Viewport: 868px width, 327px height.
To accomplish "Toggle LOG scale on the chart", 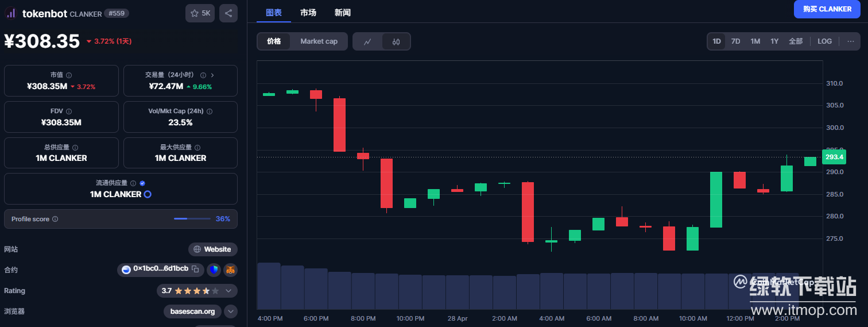I will [x=824, y=41].
